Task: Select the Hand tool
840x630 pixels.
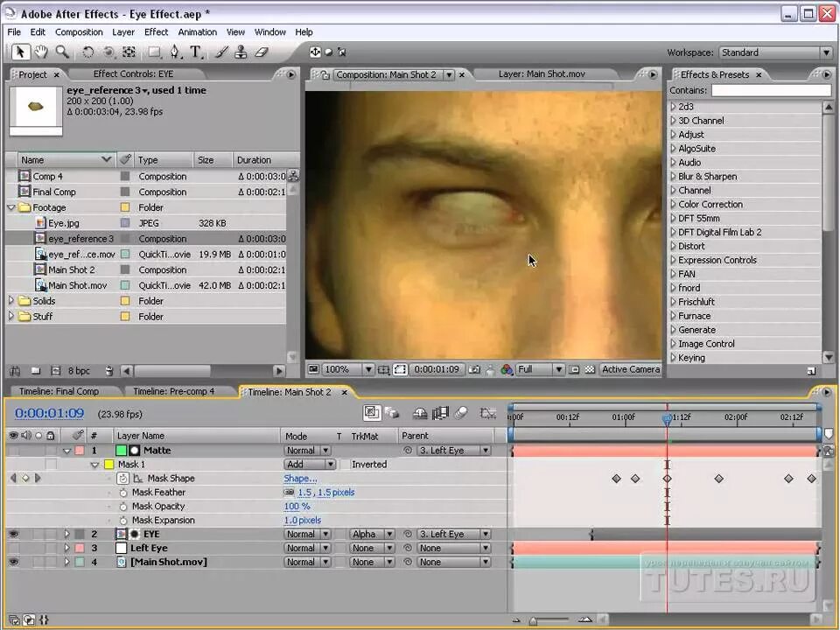Action: pyautogui.click(x=40, y=52)
